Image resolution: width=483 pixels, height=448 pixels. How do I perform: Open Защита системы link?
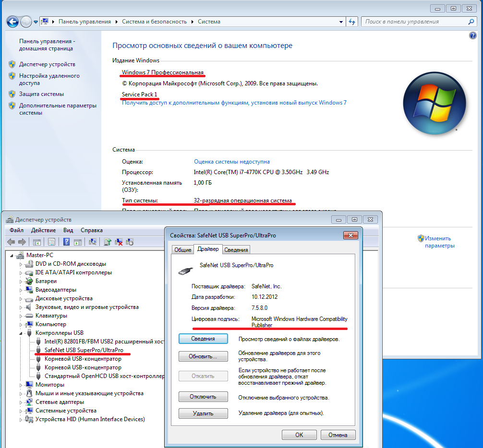[41, 94]
